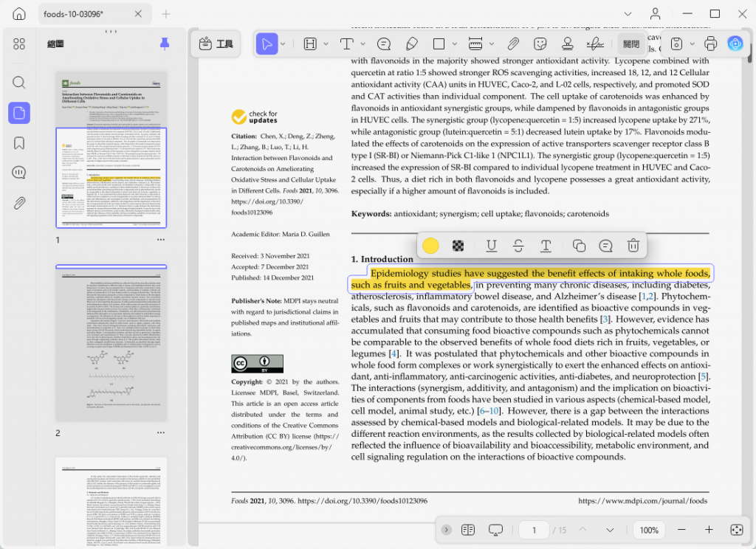The image size is (756, 549).
Task: Pick the yellow highlight color swatch
Action: (x=430, y=245)
